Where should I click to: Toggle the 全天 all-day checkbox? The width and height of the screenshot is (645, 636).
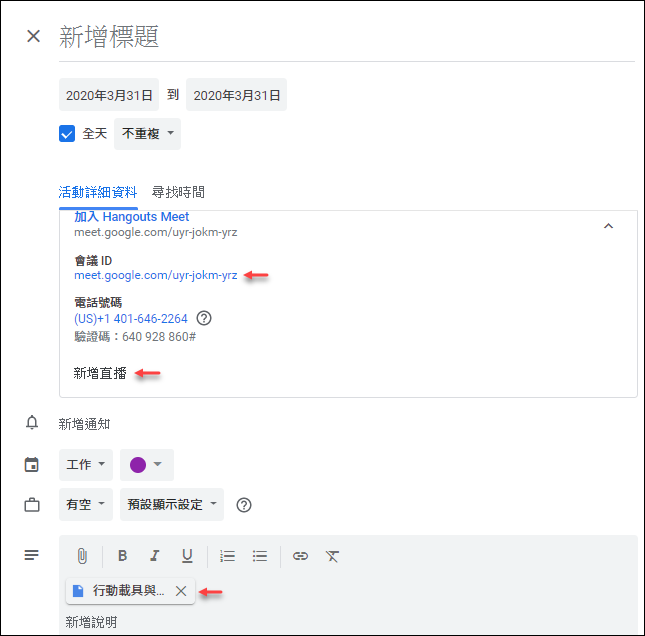[x=67, y=134]
